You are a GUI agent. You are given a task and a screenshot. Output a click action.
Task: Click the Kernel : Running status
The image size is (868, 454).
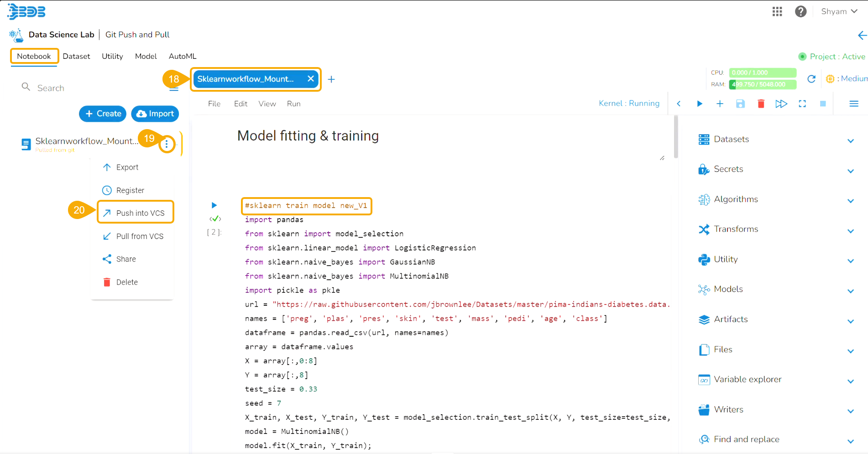(629, 104)
